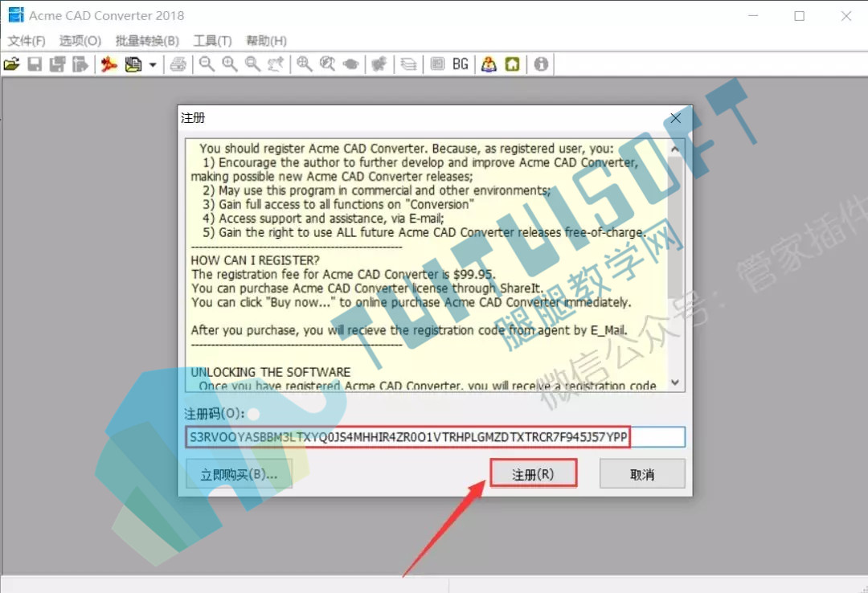Open the 文件(F) menu
868x593 pixels.
point(27,40)
